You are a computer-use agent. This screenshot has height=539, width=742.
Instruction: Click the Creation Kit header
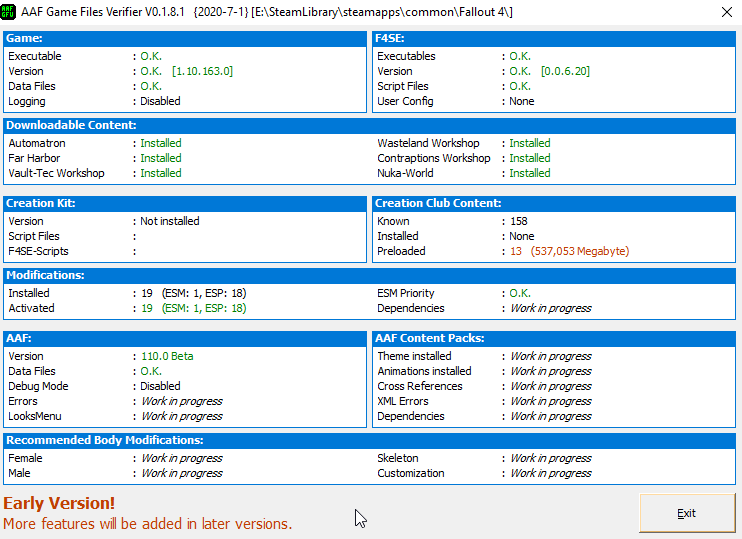[185, 203]
